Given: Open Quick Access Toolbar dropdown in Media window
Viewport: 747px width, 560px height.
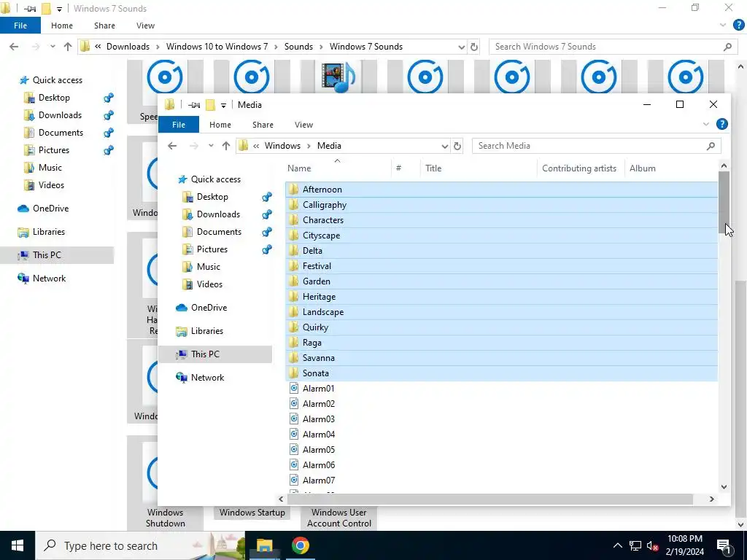Looking at the screenshot, I should [223, 105].
